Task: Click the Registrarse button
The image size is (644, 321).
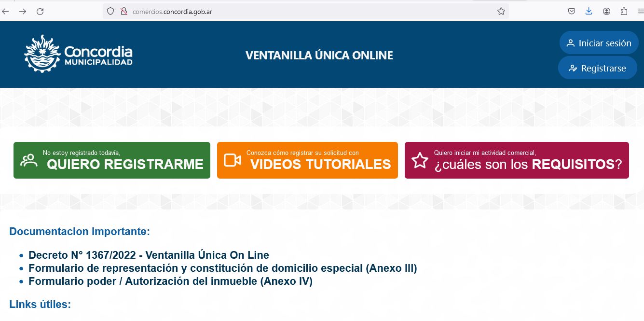Action: [597, 68]
